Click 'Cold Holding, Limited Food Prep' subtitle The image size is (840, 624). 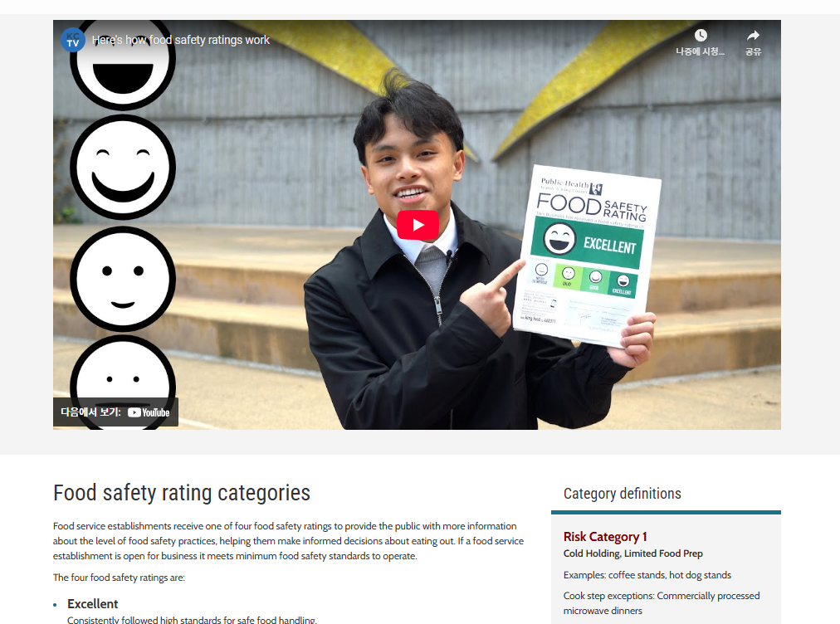(632, 553)
